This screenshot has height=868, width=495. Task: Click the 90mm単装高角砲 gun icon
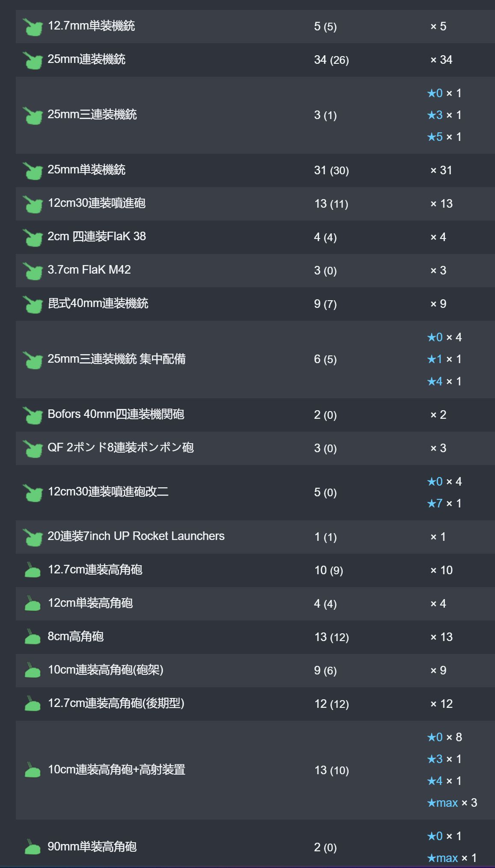(x=33, y=847)
